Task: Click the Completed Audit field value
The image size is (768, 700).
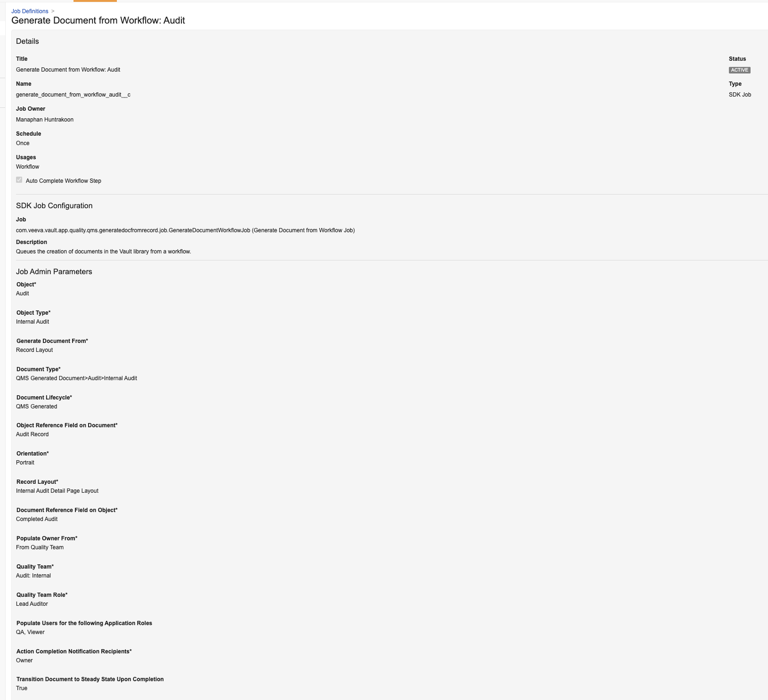Action: click(37, 519)
